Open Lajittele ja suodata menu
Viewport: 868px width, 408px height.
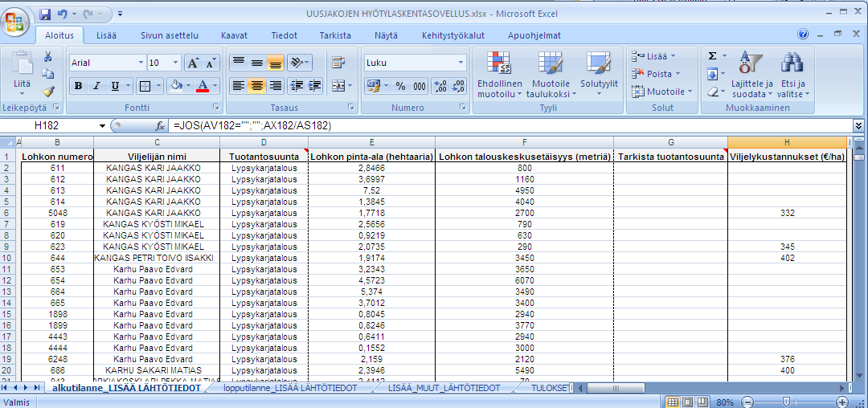[751, 75]
